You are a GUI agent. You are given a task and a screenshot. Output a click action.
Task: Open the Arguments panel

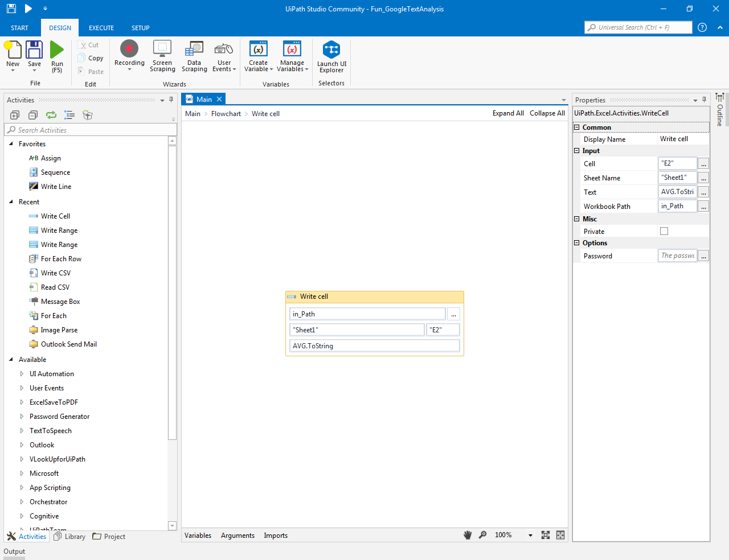click(237, 536)
